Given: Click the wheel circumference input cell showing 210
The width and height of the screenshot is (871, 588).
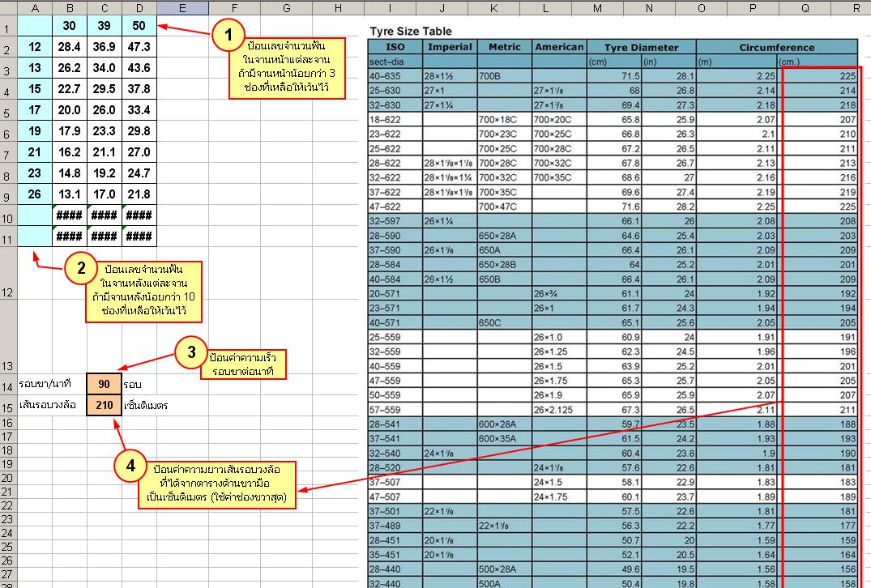Looking at the screenshot, I should [104, 405].
